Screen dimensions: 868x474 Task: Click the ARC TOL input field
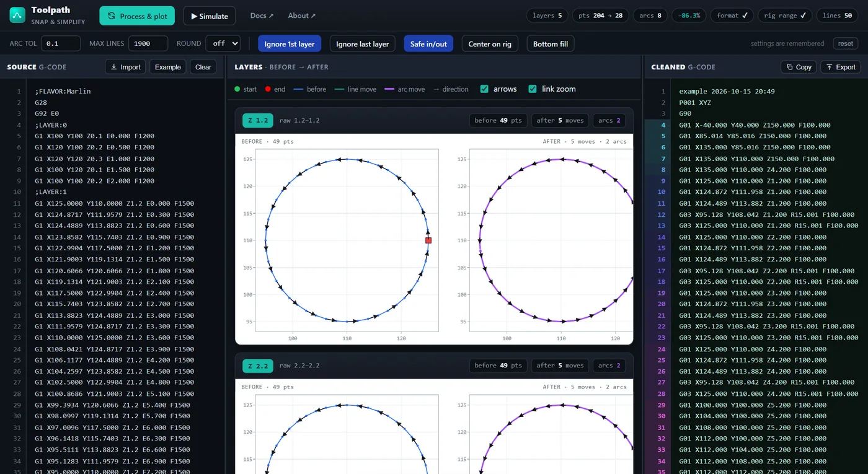(x=61, y=43)
